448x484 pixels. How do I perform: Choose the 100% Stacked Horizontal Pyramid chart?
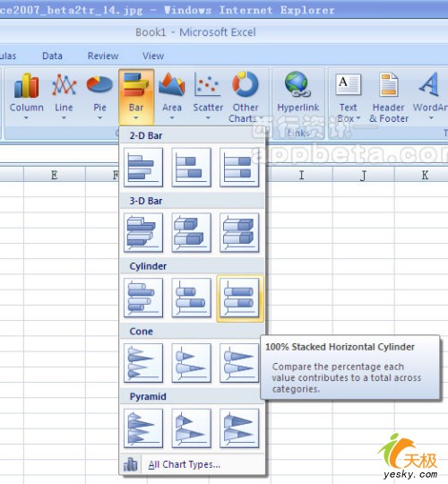(239, 428)
